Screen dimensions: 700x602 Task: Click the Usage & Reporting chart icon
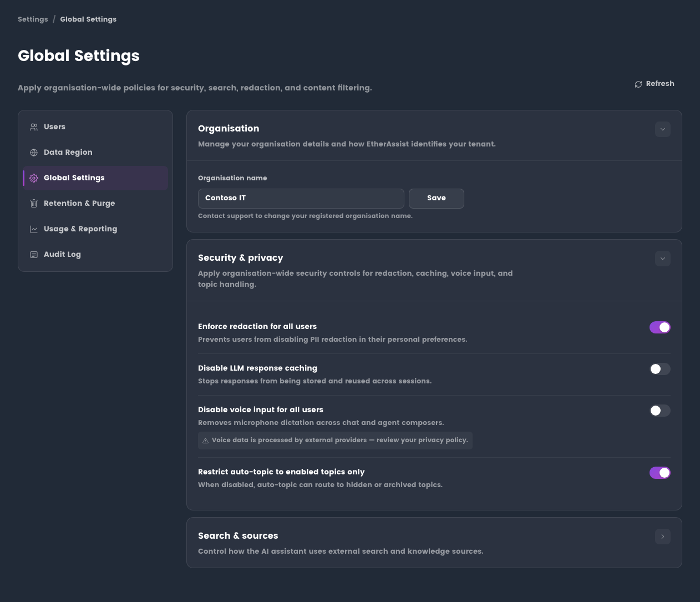point(34,229)
